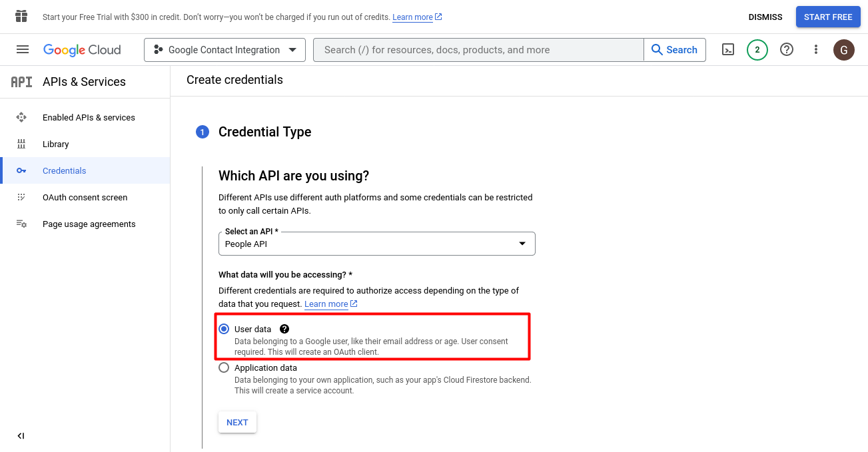Screen dimensions: 868x452
Task: Click the account avatar with letter G
Action: (844, 49)
